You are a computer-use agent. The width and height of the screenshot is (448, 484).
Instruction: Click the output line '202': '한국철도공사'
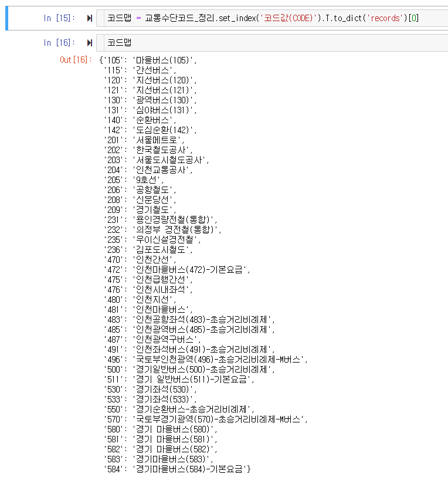click(148, 150)
